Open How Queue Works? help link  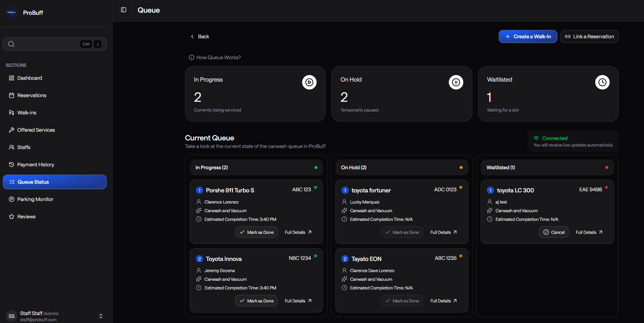tap(215, 57)
